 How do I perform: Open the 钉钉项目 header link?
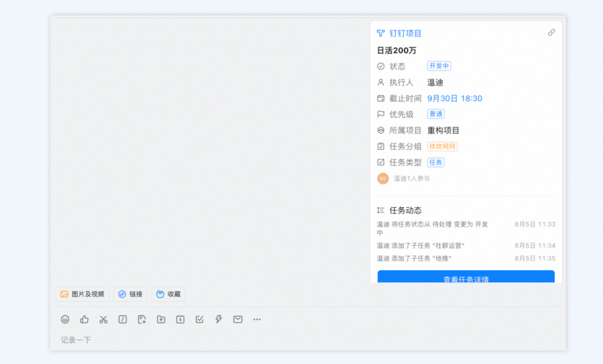pyautogui.click(x=405, y=33)
